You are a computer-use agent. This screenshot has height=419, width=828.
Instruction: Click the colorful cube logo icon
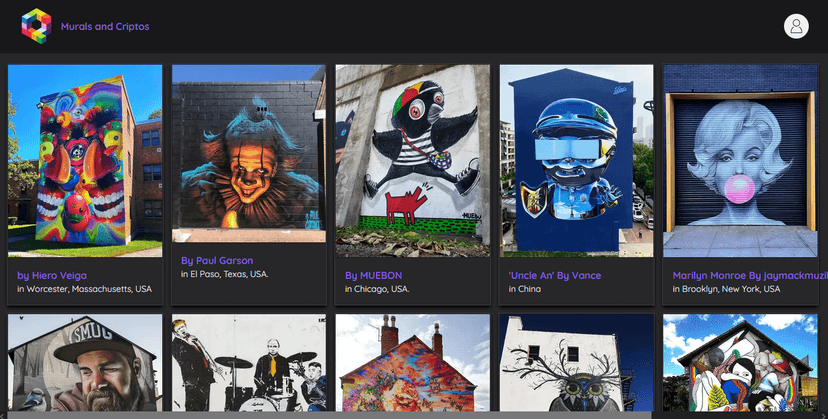coord(36,26)
